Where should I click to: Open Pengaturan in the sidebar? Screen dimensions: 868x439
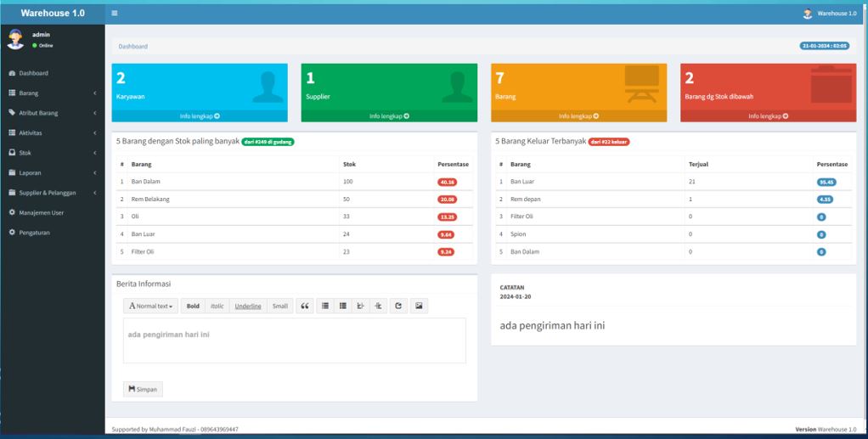pos(51,233)
